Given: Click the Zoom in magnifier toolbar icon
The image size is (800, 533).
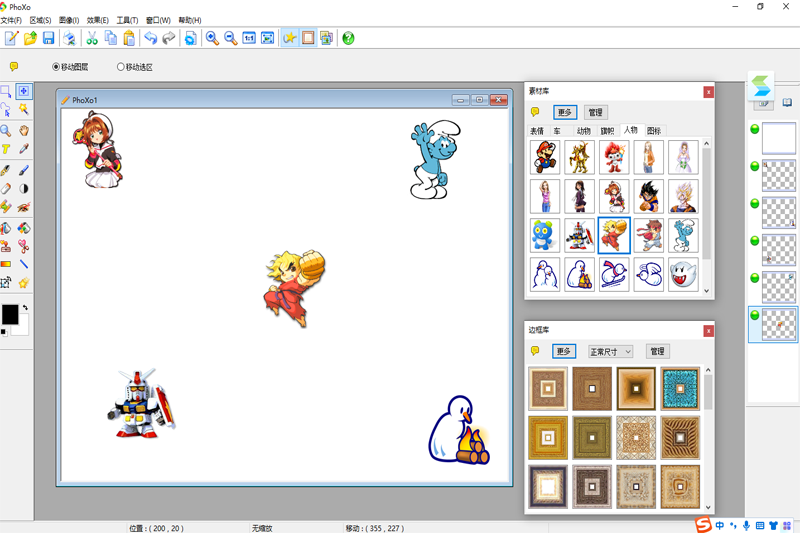Looking at the screenshot, I should [212, 38].
